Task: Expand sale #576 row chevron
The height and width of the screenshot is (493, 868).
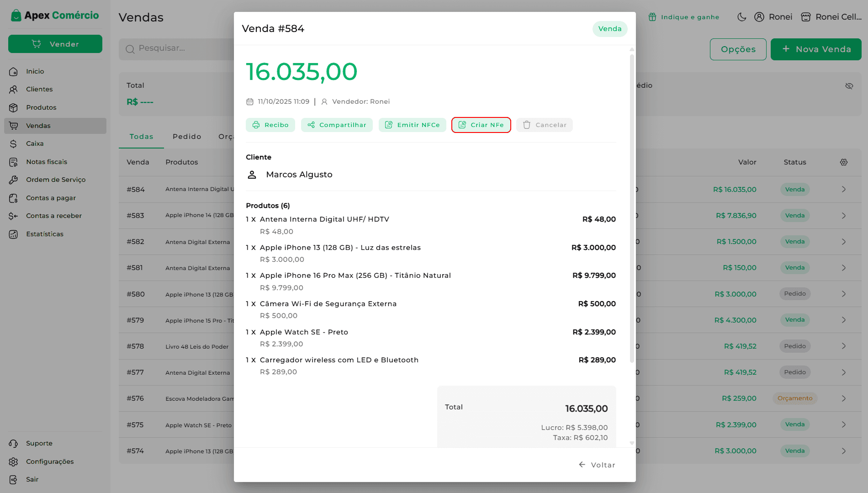Action: pos(844,398)
